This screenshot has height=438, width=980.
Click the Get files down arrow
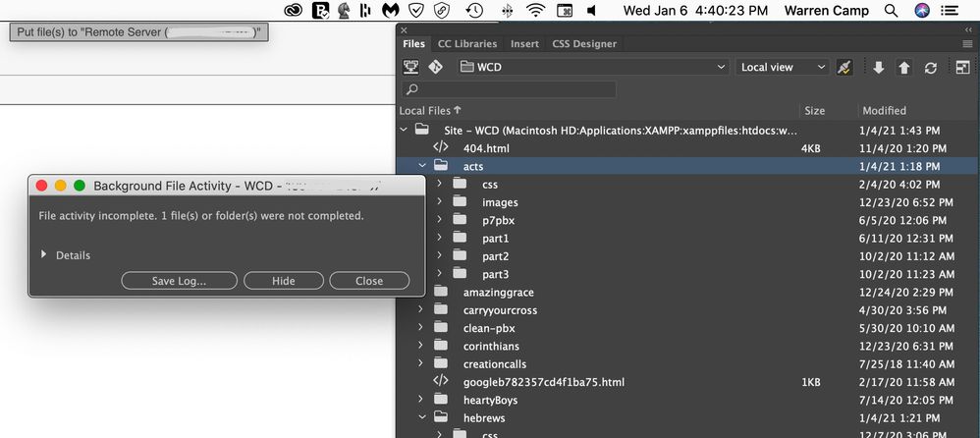(x=879, y=68)
